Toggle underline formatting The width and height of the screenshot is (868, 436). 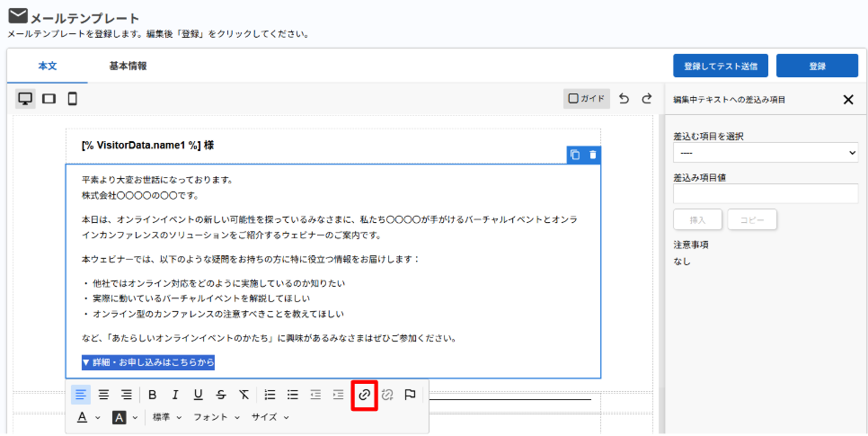pyautogui.click(x=199, y=395)
